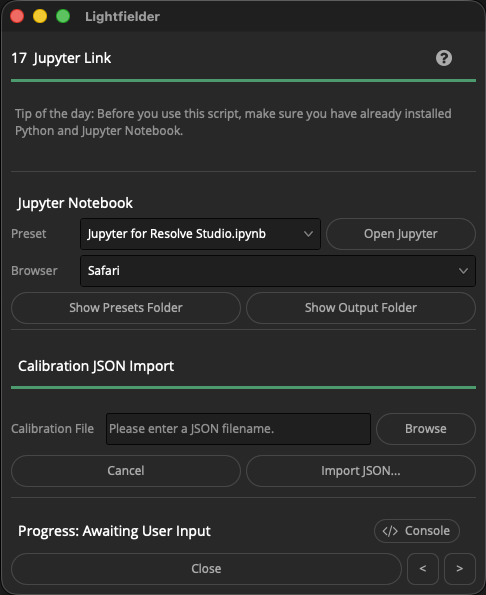This screenshot has height=595, width=486.
Task: Expand the Browser dropdown chevron
Action: (463, 271)
